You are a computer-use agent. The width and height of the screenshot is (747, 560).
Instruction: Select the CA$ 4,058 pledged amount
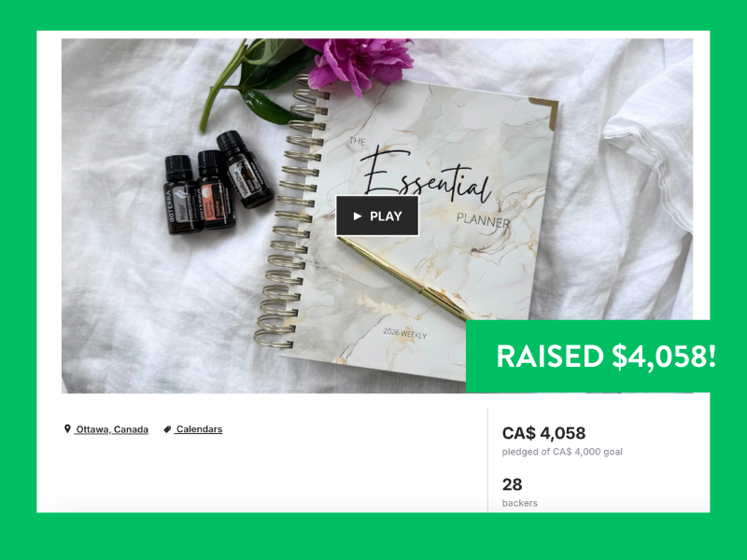point(543,433)
